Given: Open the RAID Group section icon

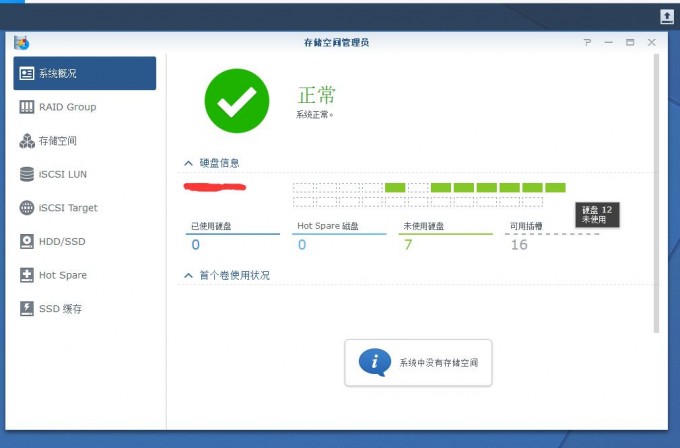Looking at the screenshot, I should pos(27,107).
